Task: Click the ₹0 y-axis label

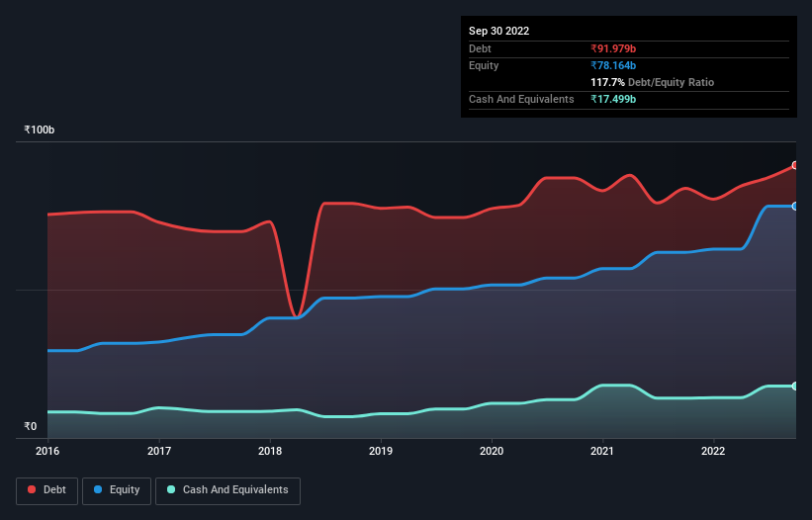Action: [31, 426]
